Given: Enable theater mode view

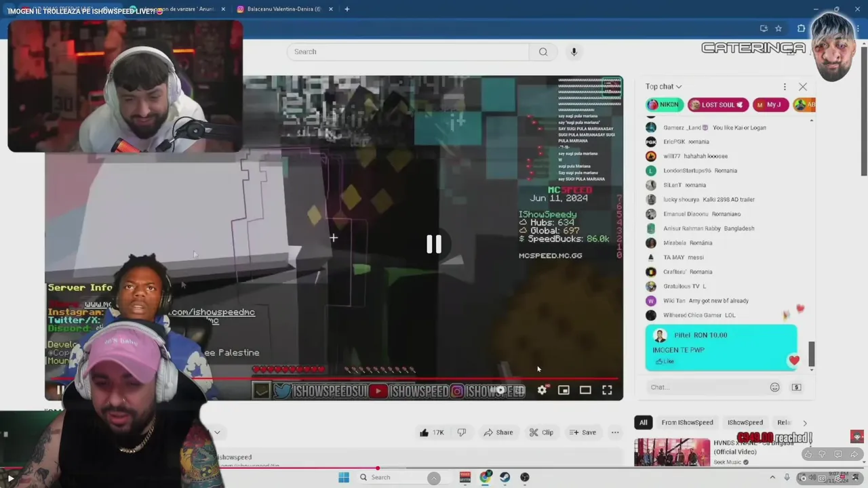Looking at the screenshot, I should [x=585, y=390].
